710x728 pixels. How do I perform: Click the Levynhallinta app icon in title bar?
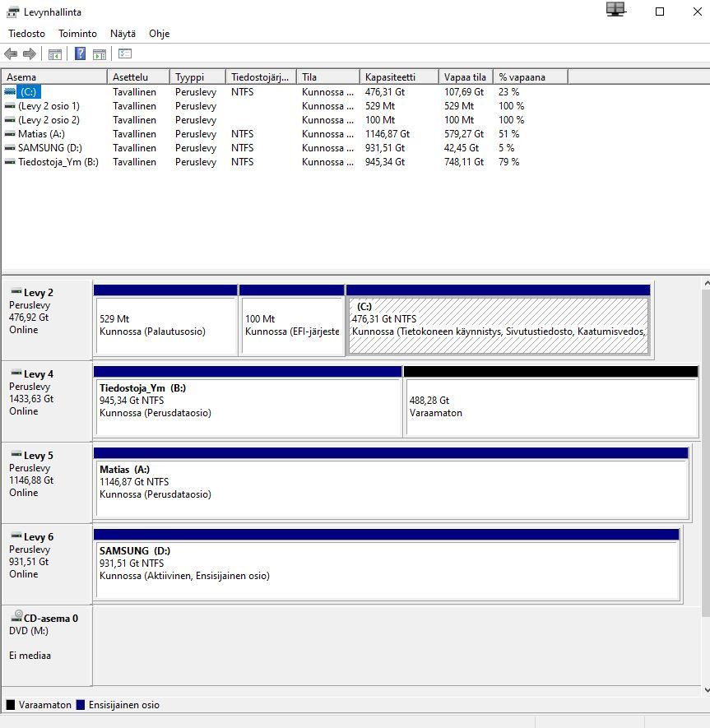(13, 12)
